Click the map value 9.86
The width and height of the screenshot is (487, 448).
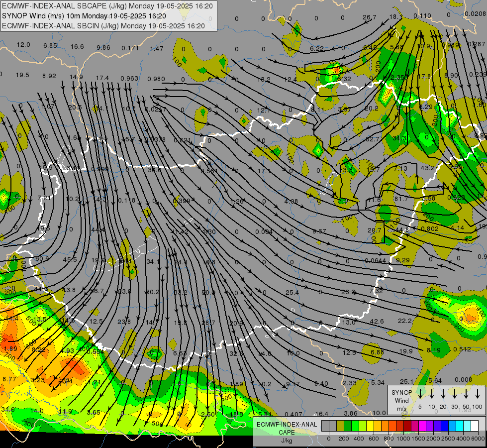[103, 48]
